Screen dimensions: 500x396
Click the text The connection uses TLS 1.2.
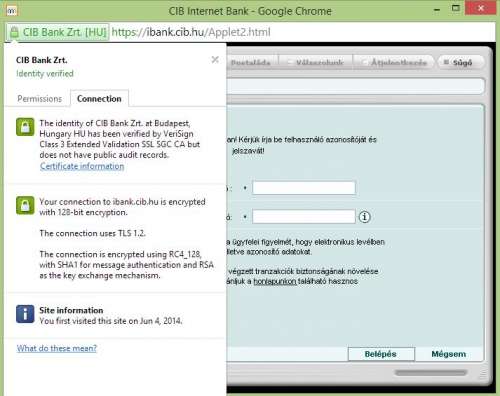pos(92,233)
